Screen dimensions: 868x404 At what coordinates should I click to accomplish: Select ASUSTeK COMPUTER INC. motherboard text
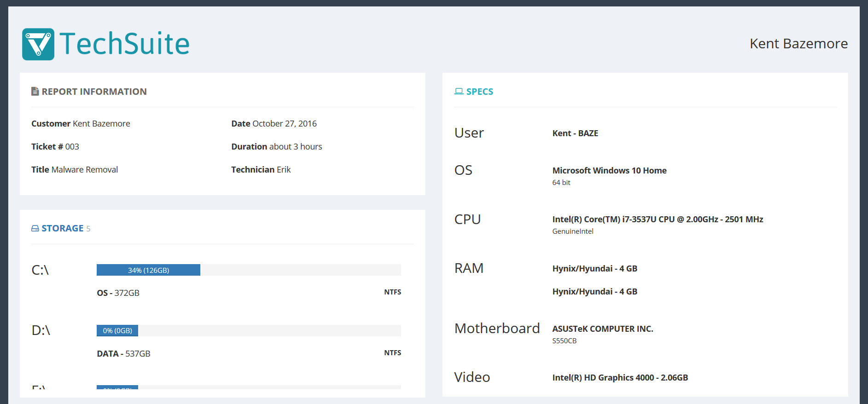603,329
